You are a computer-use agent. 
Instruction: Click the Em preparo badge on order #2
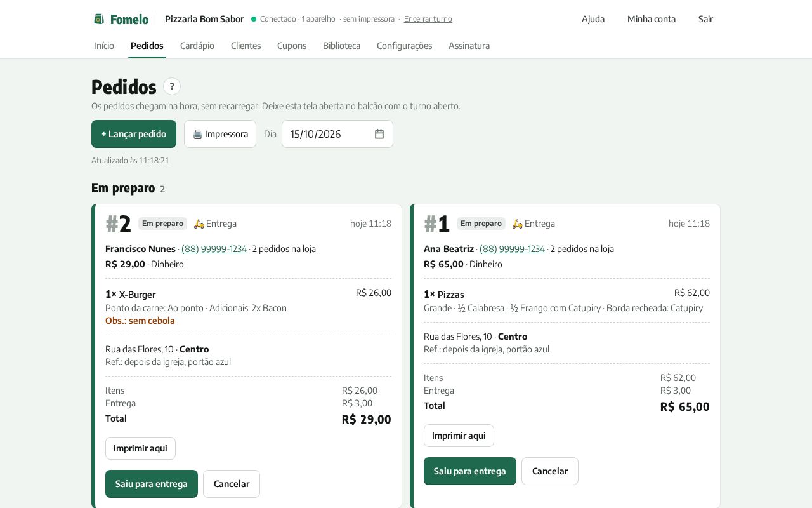click(162, 224)
